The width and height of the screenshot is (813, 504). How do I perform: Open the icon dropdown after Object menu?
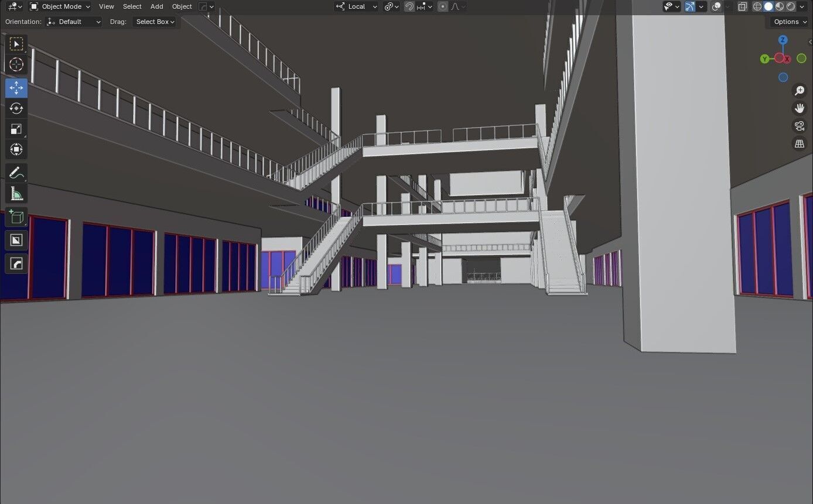click(x=206, y=6)
